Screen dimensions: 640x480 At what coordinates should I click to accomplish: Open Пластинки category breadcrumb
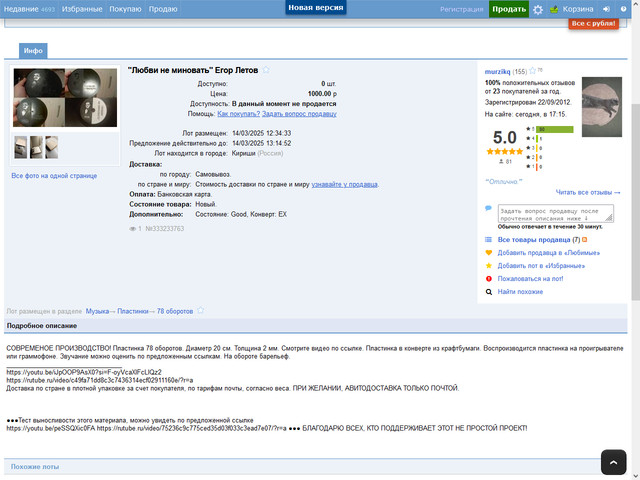pos(133,311)
